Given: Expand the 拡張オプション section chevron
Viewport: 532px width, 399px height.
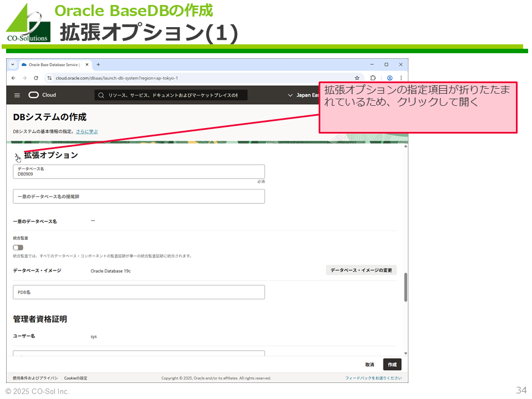Looking at the screenshot, I should click(x=17, y=155).
